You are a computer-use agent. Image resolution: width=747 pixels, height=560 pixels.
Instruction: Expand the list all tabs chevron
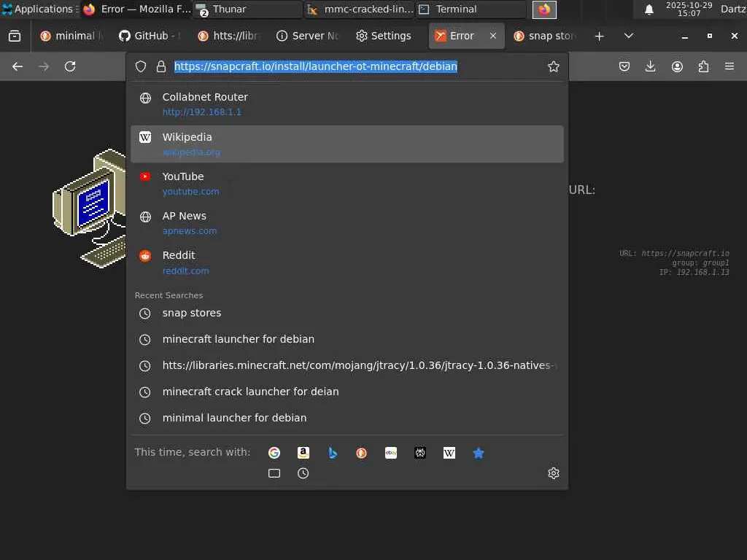[x=629, y=36]
